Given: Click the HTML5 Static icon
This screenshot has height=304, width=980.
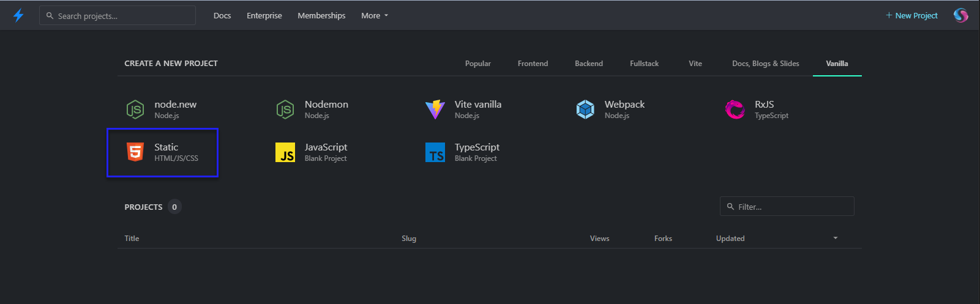Looking at the screenshot, I should 135,152.
